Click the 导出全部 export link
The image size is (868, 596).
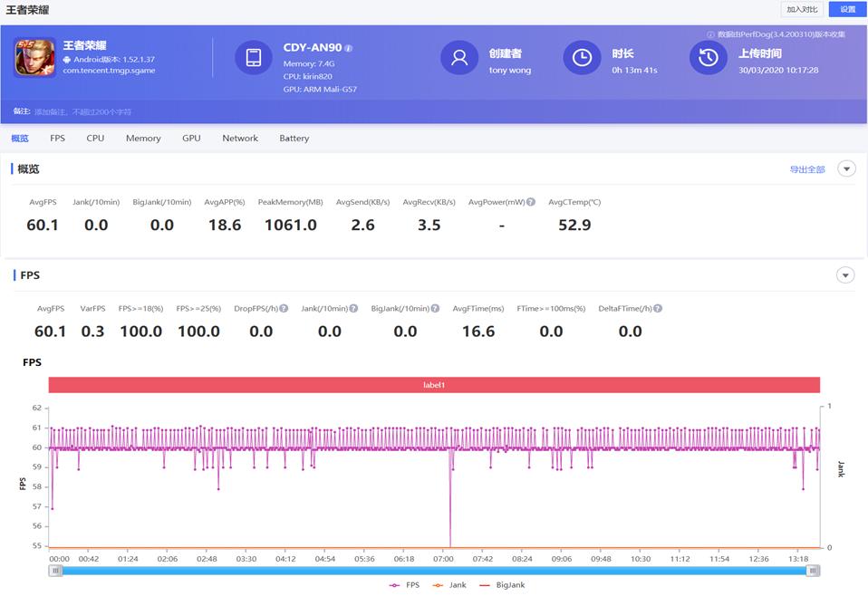tap(806, 169)
